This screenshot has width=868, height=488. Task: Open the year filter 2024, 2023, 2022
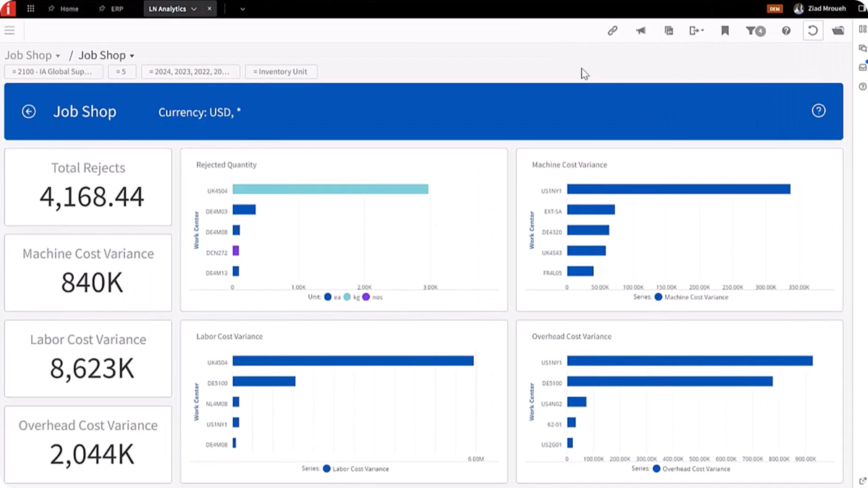coord(190,72)
